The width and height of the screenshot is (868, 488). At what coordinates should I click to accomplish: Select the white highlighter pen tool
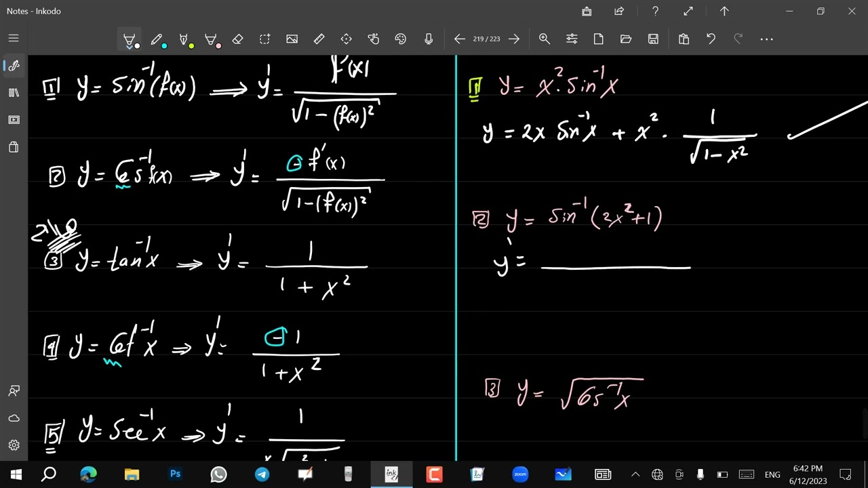coord(129,39)
